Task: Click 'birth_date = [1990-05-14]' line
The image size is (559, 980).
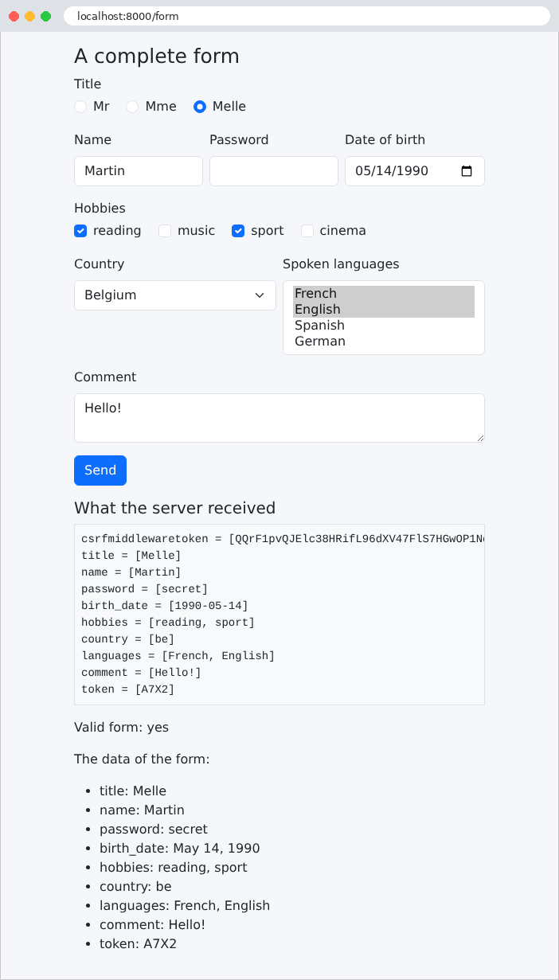Action: coord(165,606)
